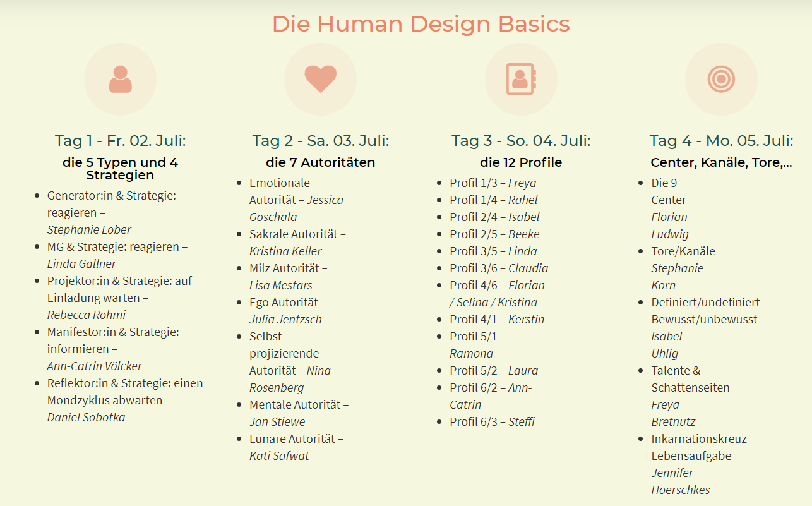
Task: Click the speaker name Daniel Sobotka
Action: [86, 417]
